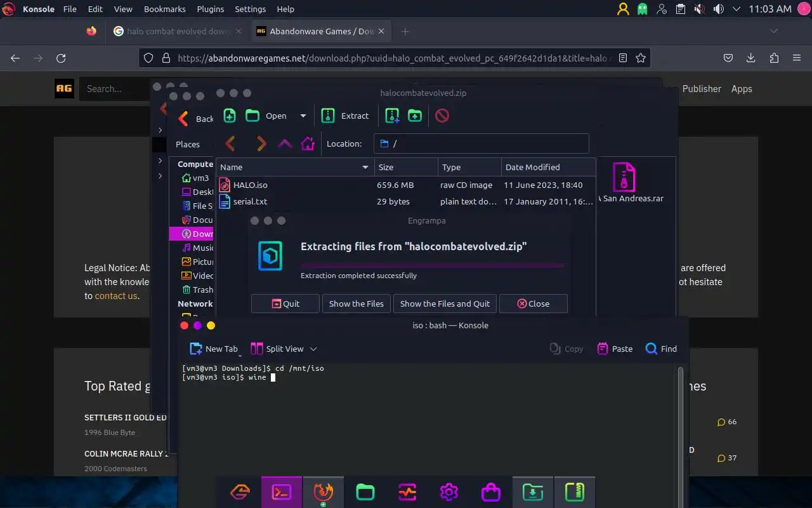The height and width of the screenshot is (508, 812).
Task: Toggle the muted speaker tray icon
Action: (x=699, y=9)
